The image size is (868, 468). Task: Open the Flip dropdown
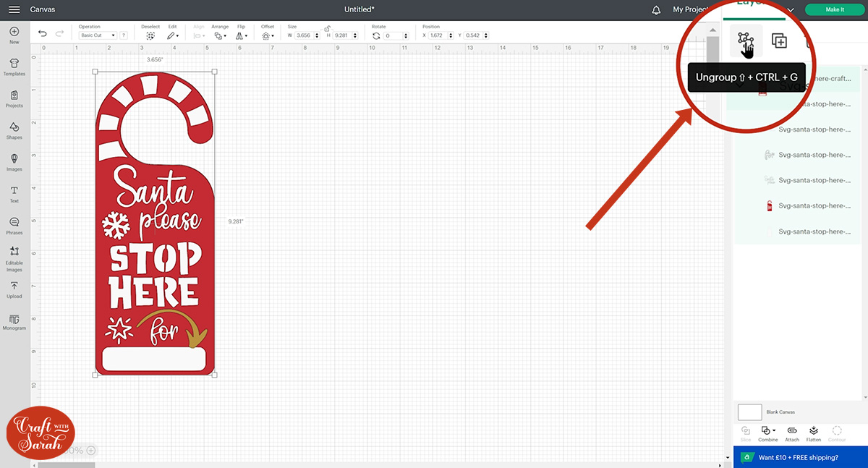coord(242,35)
